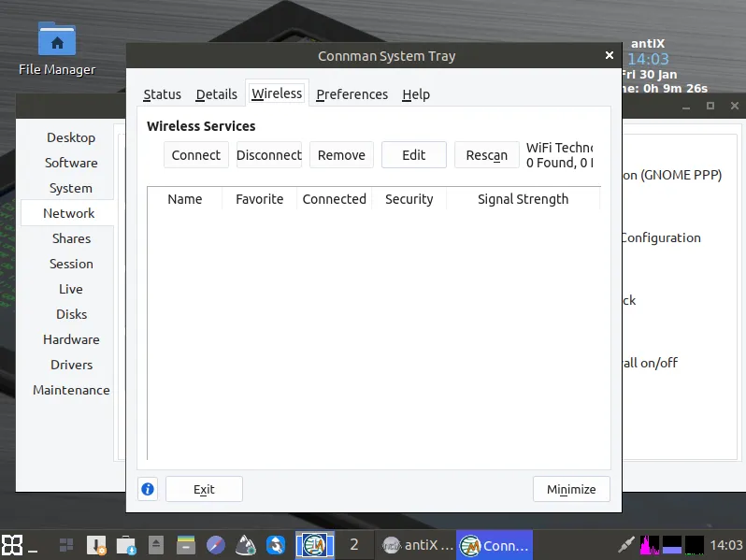Click the show desktop grid icon in taskbar
This screenshot has width=746, height=560.
click(x=66, y=545)
